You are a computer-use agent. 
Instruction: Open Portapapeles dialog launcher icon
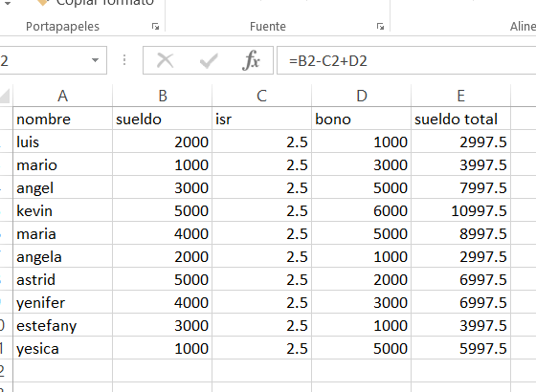tap(155, 27)
